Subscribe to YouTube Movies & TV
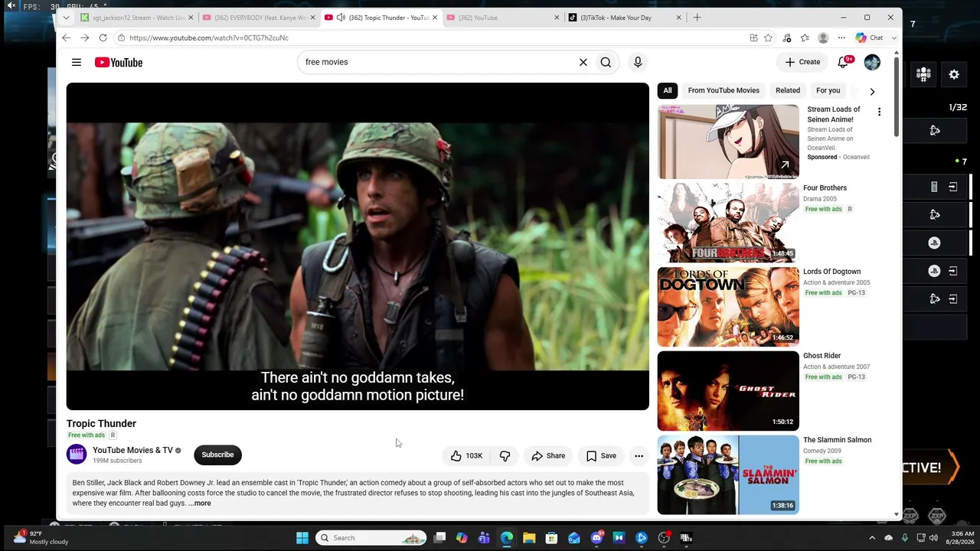The width and height of the screenshot is (980, 551). (217, 455)
